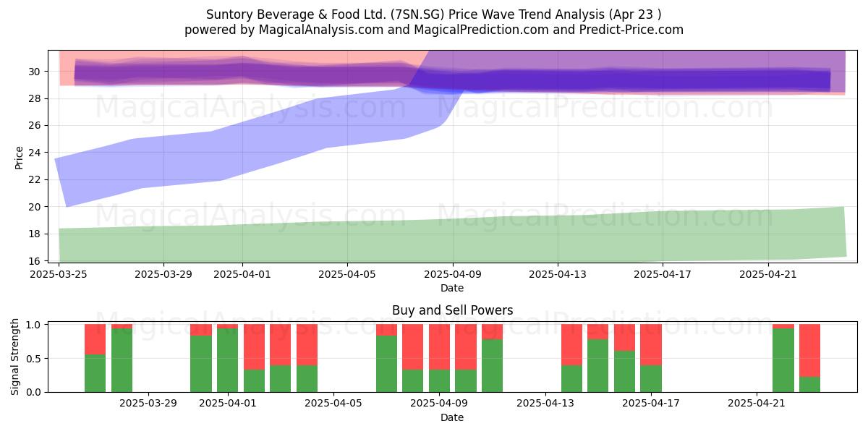The width and height of the screenshot is (868, 434).
Task: Click the 'Signal Strength' y-axis label
Action: [x=16, y=358]
